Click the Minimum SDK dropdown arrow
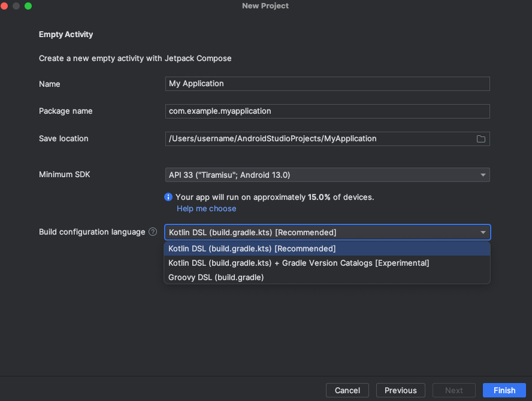This screenshot has width=532, height=401. tap(483, 175)
